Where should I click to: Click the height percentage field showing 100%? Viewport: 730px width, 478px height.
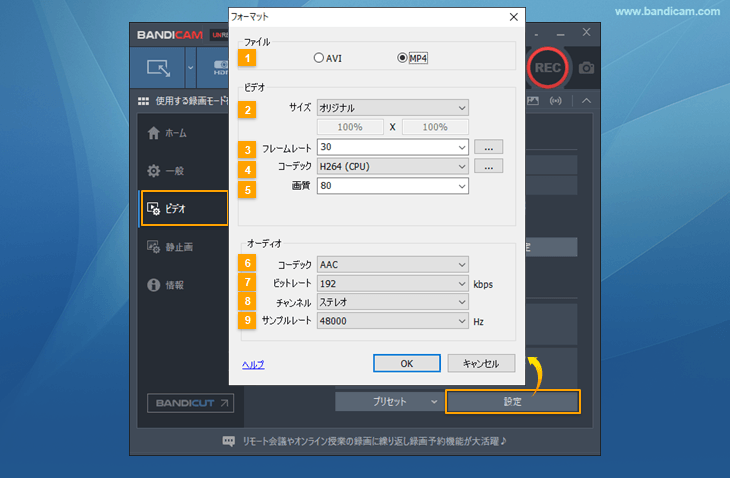(x=435, y=127)
